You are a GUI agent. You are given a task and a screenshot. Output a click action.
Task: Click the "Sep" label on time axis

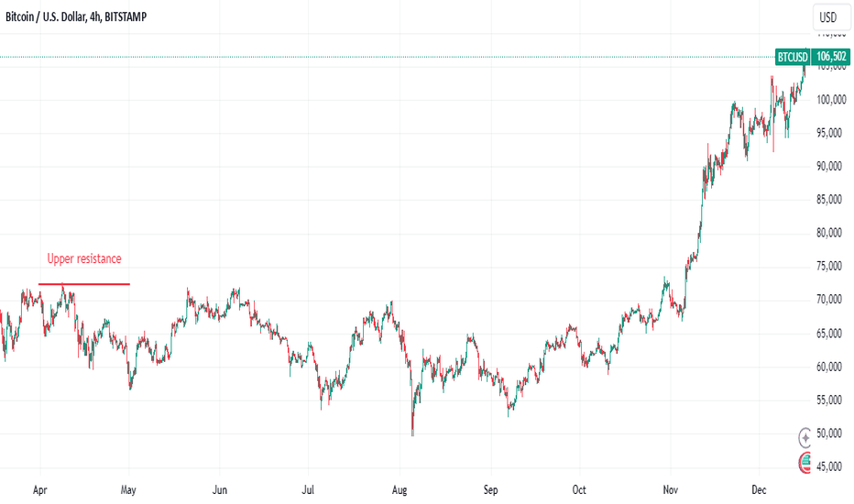point(491,490)
